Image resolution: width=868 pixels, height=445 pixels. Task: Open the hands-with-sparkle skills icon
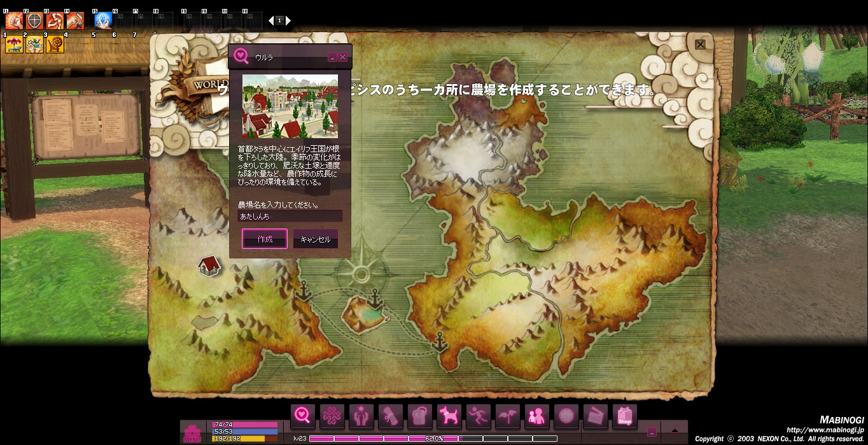[361, 416]
